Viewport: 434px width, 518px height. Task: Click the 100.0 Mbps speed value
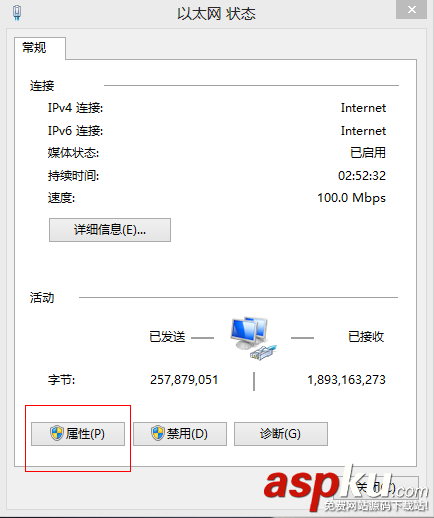tap(352, 198)
